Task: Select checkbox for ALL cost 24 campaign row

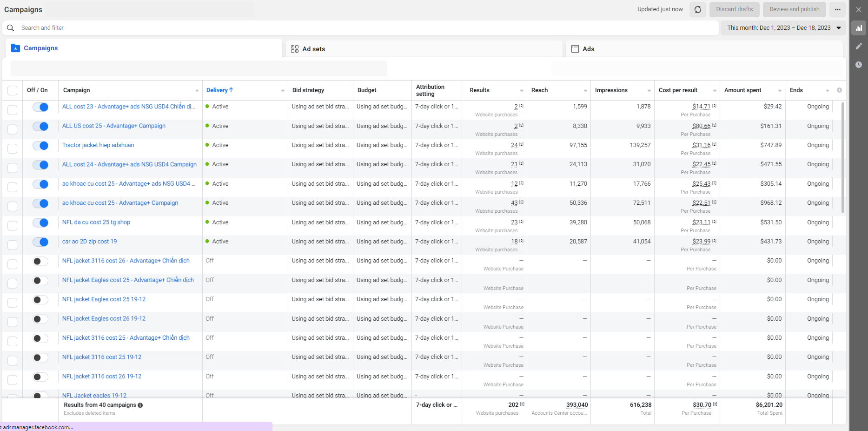Action: (x=13, y=168)
